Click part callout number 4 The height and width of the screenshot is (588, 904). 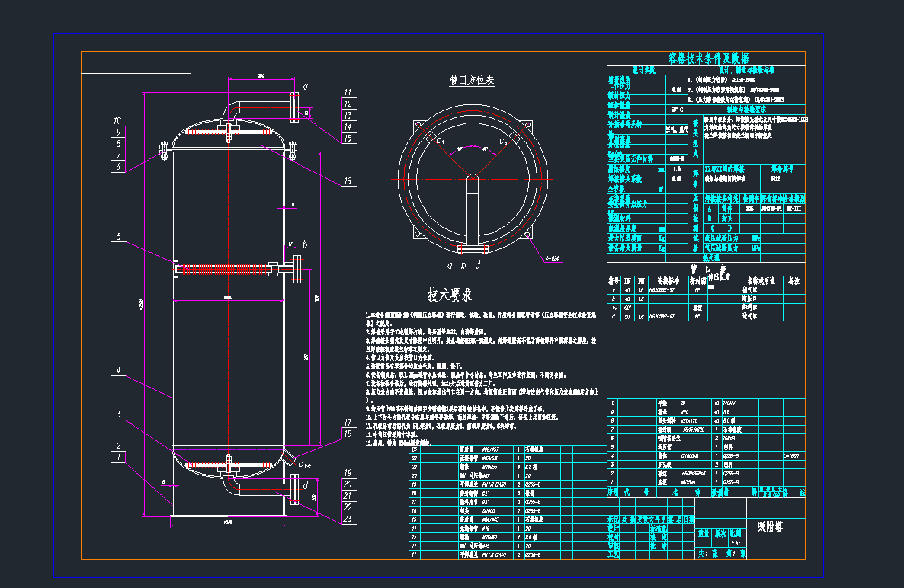click(118, 370)
